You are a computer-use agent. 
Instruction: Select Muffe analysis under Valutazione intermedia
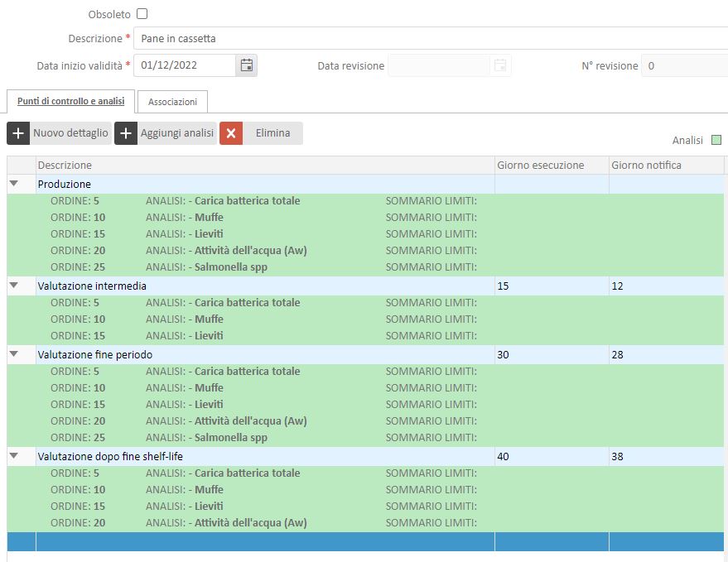[365, 319]
